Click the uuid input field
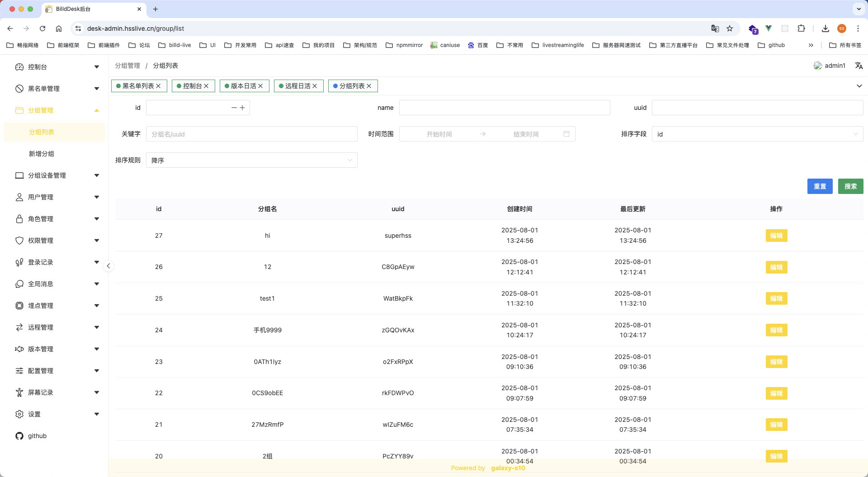 (757, 108)
